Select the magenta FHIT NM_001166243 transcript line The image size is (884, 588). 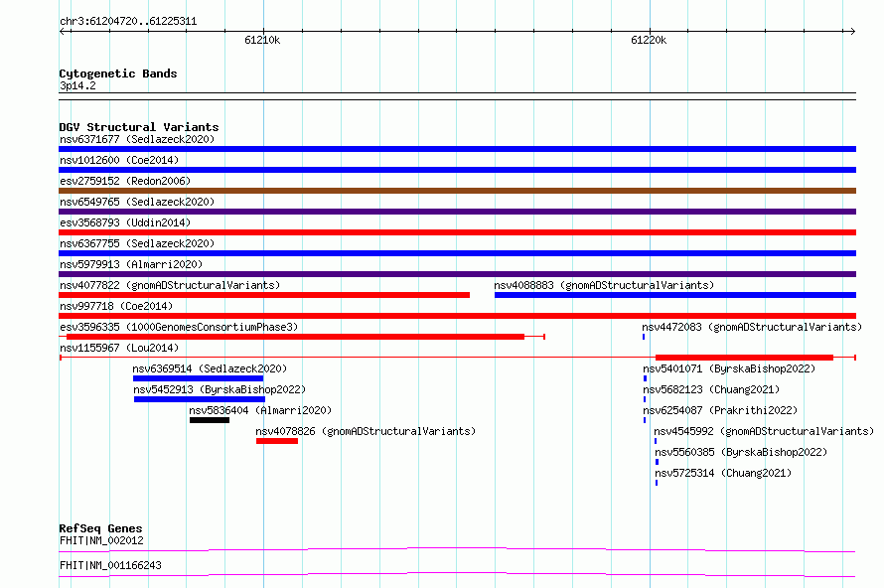coord(457,574)
